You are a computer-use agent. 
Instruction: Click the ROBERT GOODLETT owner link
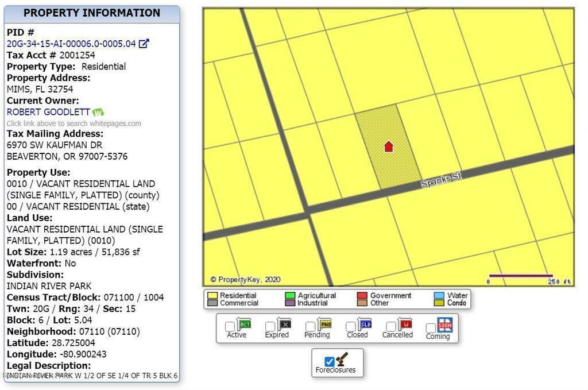pyautogui.click(x=48, y=112)
